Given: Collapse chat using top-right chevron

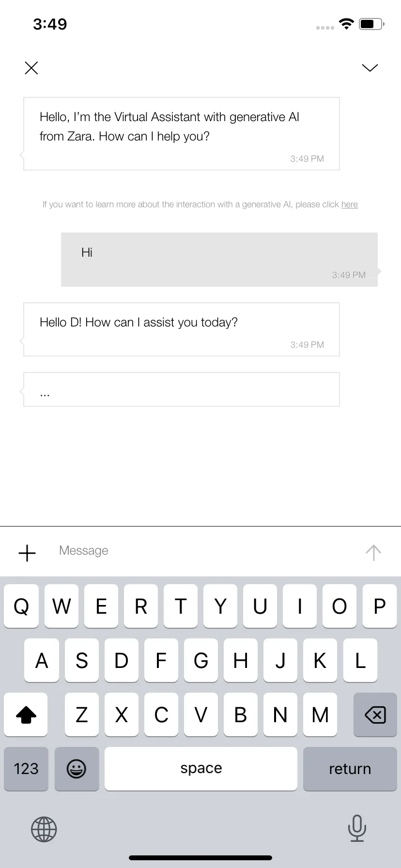Looking at the screenshot, I should [x=370, y=68].
